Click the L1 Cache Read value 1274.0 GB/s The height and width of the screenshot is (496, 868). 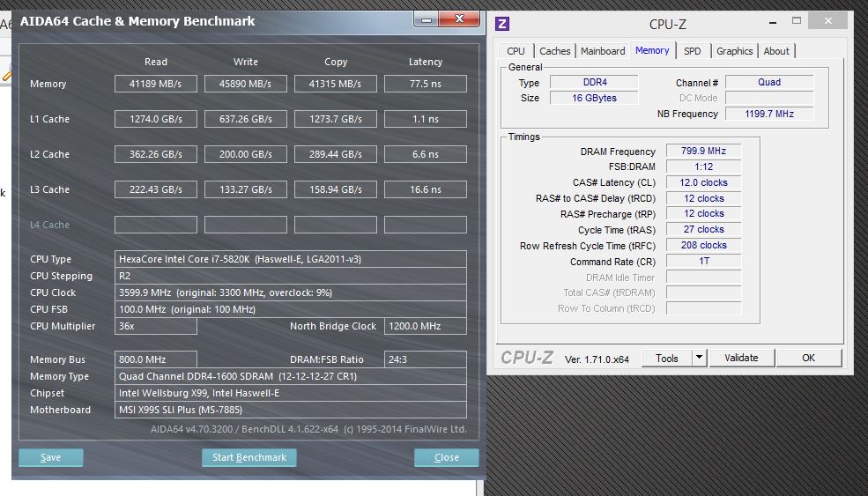pyautogui.click(x=156, y=119)
